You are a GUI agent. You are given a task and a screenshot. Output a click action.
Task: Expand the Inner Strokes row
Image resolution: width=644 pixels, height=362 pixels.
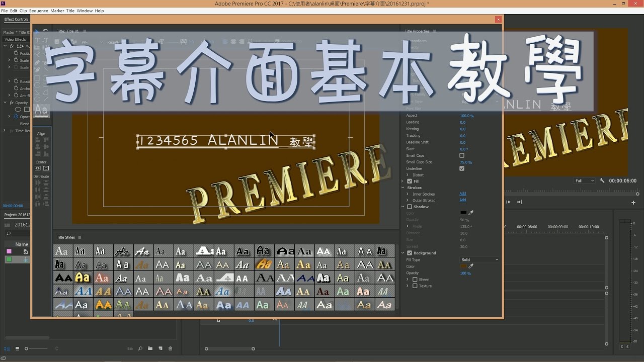pyautogui.click(x=408, y=194)
